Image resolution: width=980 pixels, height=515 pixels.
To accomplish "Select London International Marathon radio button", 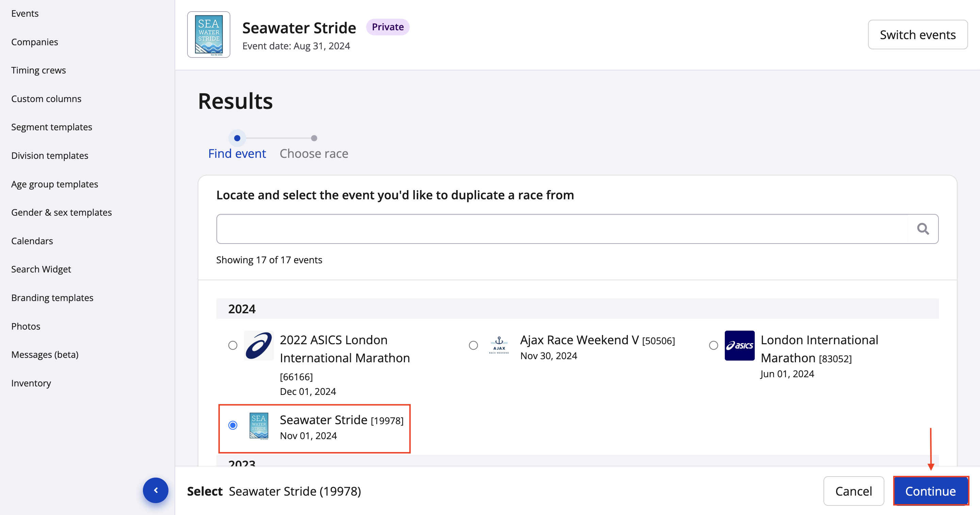I will 713,345.
